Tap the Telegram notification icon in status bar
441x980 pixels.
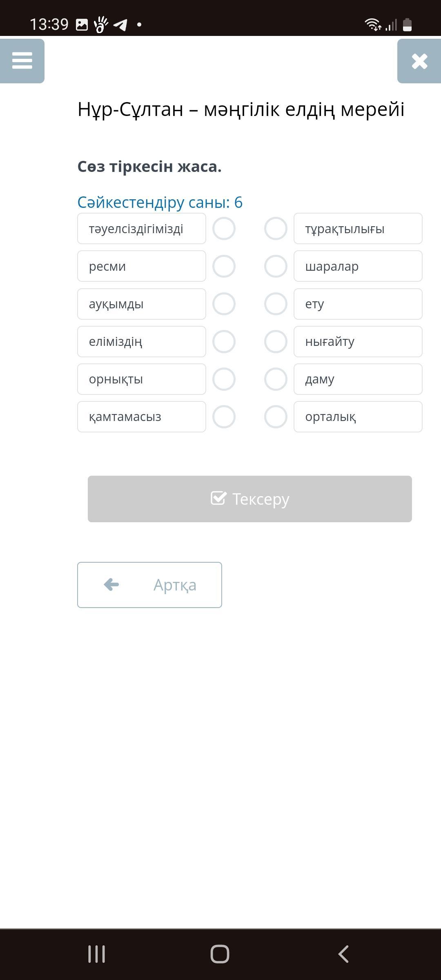coord(120,25)
